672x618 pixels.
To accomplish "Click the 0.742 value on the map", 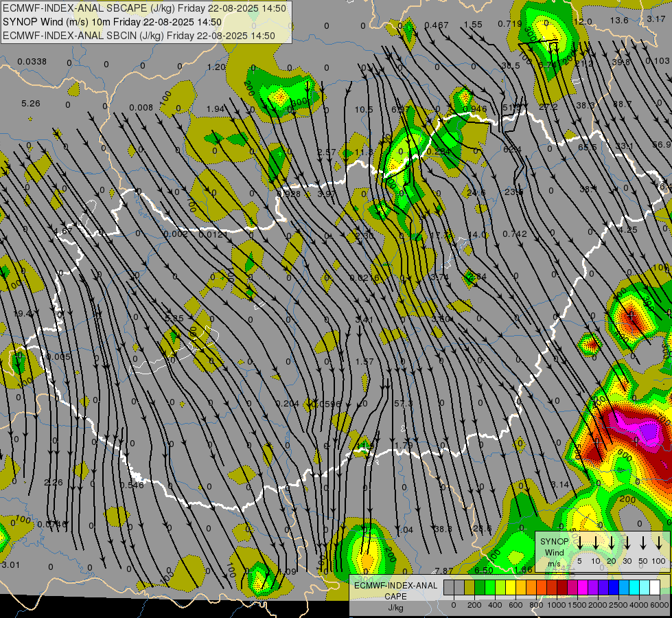I will click(x=515, y=233).
